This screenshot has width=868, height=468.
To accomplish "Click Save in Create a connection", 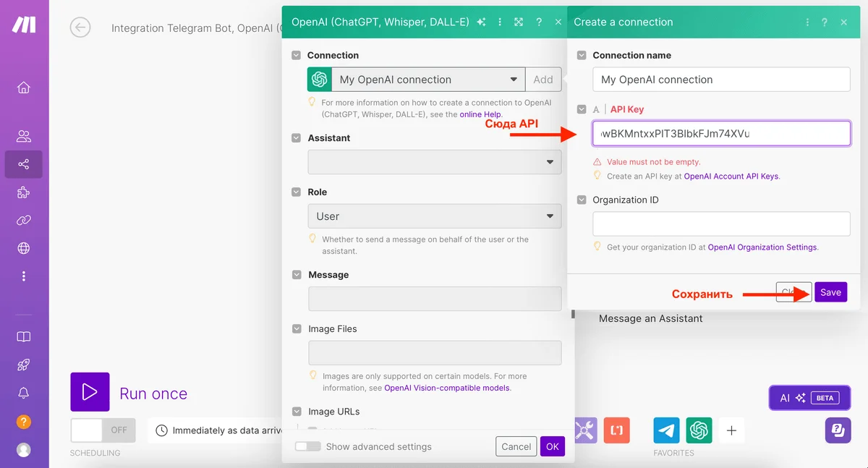I will [x=830, y=292].
